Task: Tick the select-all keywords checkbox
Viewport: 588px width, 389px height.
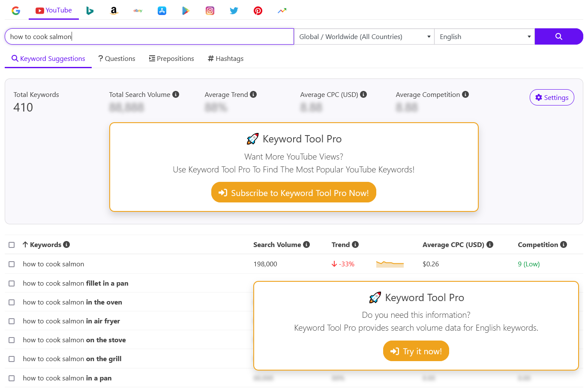Action: pos(12,245)
